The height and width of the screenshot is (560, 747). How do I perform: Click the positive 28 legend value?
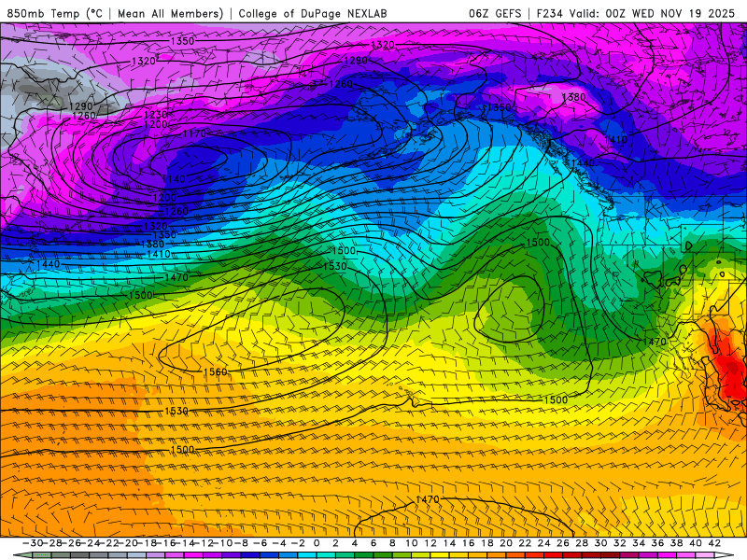click(x=582, y=543)
